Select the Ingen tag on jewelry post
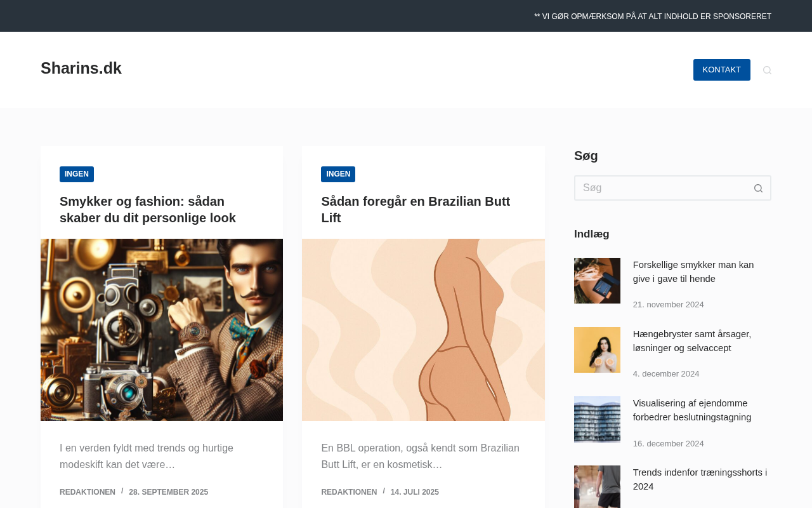Viewport: 812px width, 508px height. [77, 175]
